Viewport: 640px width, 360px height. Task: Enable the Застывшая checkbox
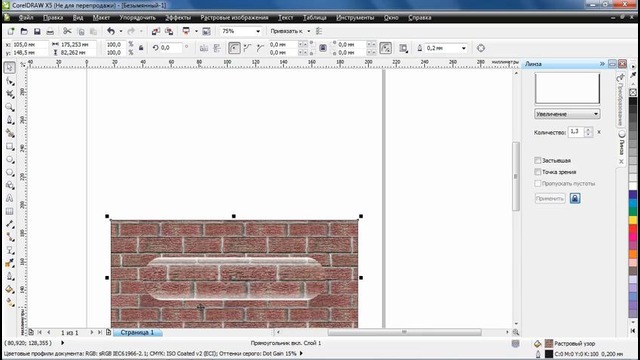(x=538, y=160)
